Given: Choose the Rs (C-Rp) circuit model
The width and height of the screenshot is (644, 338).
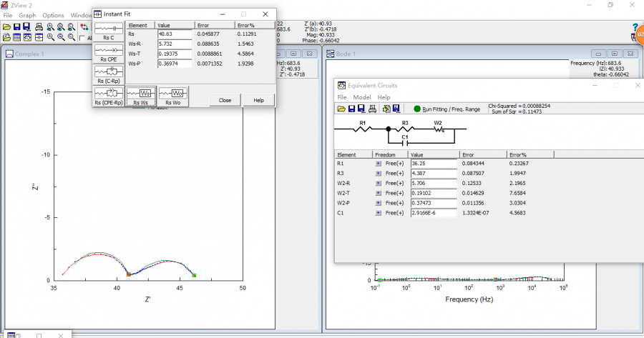Looking at the screenshot, I should 107,74.
